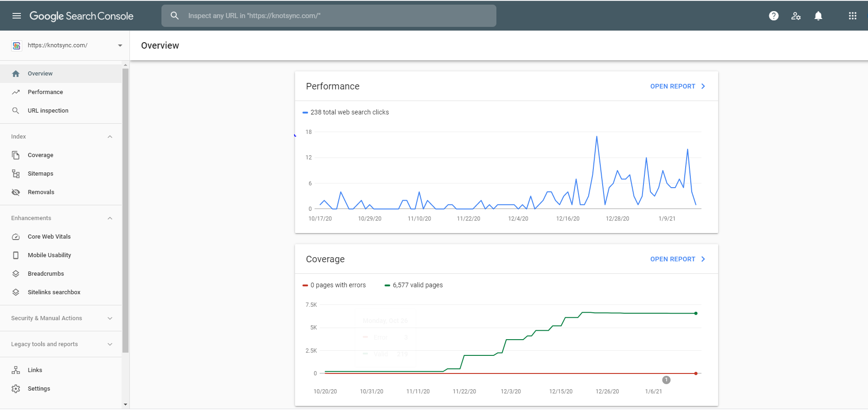Viewport: 868px width, 411px height.
Task: Collapse the Enhancements section
Action: [110, 218]
